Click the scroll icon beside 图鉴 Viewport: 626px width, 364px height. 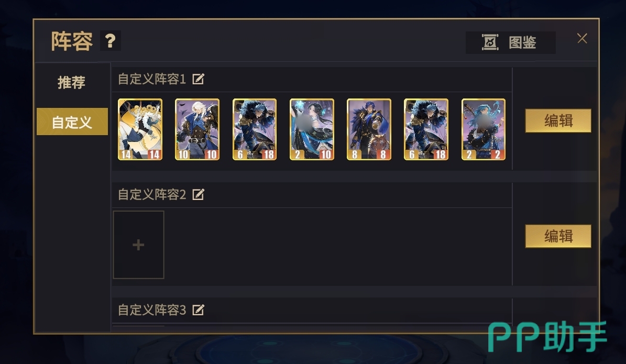click(490, 42)
